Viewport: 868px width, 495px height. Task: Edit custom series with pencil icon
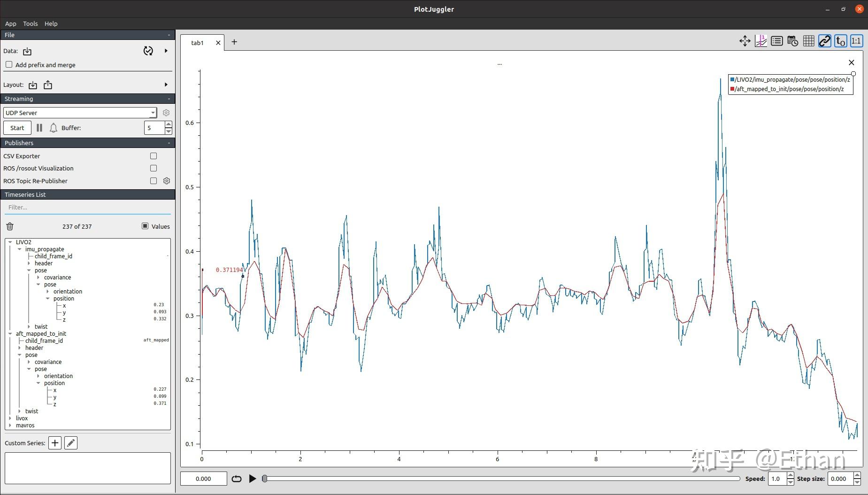(x=71, y=443)
